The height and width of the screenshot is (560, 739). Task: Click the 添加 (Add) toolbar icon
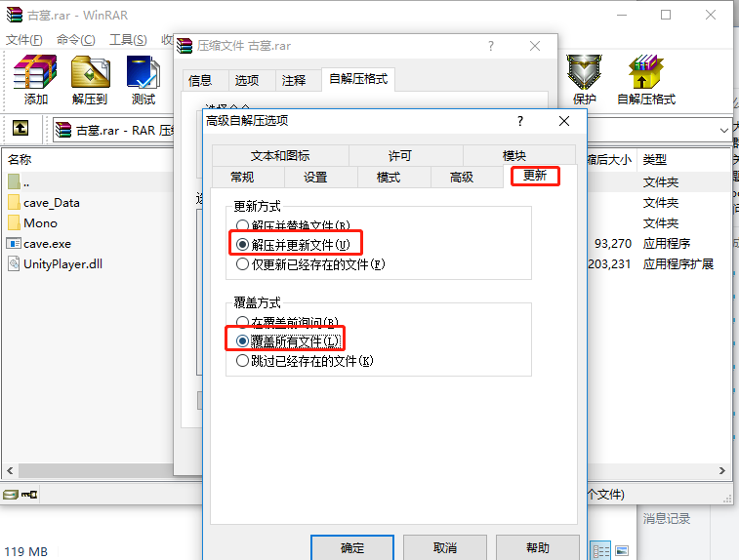tap(35, 72)
